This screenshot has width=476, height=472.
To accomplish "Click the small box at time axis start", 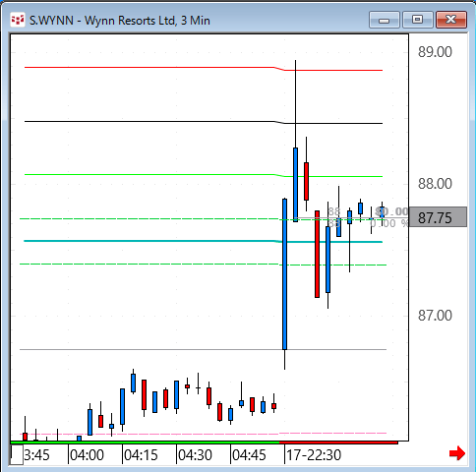I will click(x=17, y=455).
